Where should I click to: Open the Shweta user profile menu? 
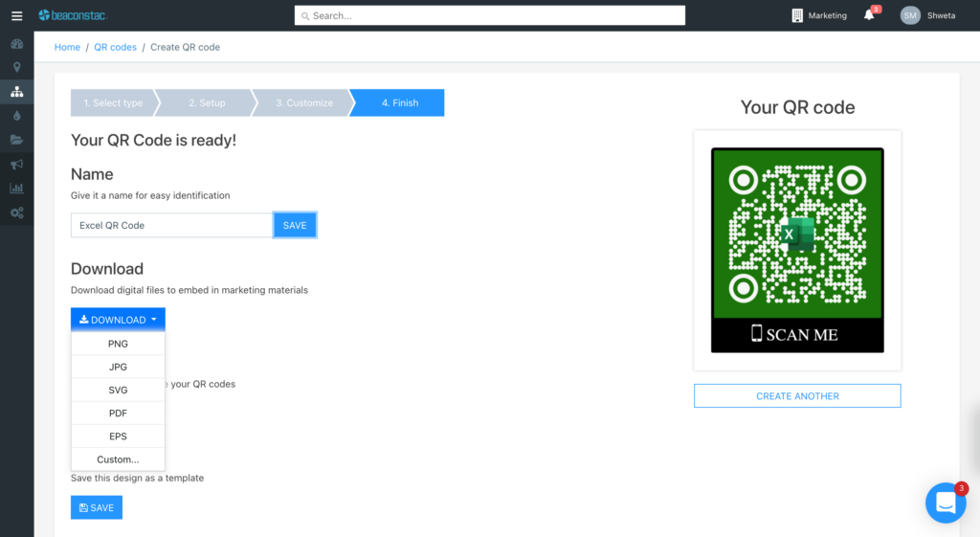click(927, 15)
